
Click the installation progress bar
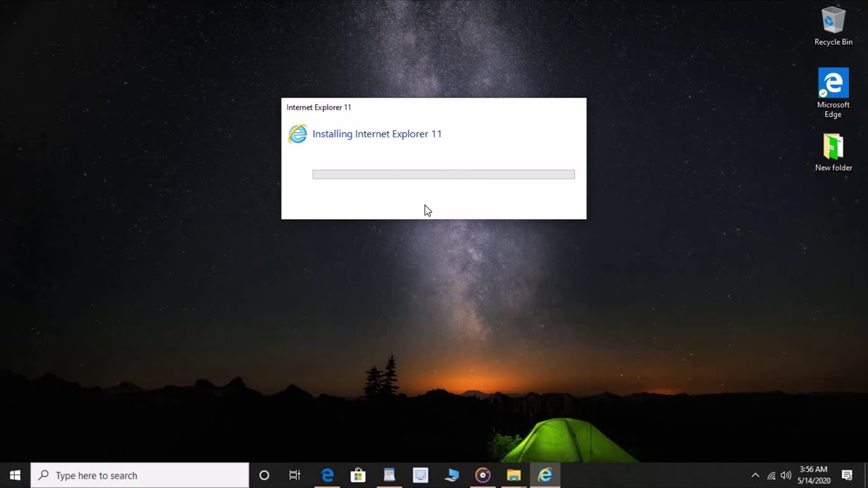pyautogui.click(x=443, y=175)
